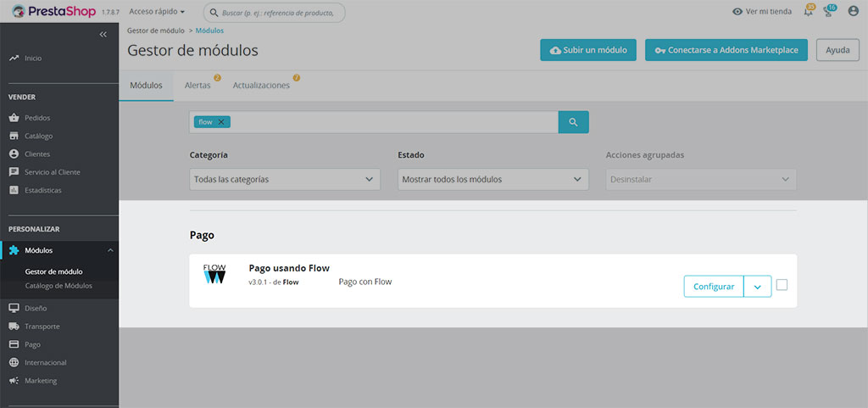
Task: Click the magnifier search button for modules
Action: click(574, 122)
